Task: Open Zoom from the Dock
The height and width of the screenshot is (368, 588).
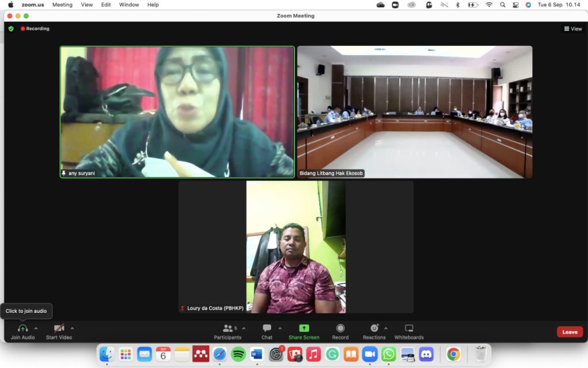Action: click(370, 354)
